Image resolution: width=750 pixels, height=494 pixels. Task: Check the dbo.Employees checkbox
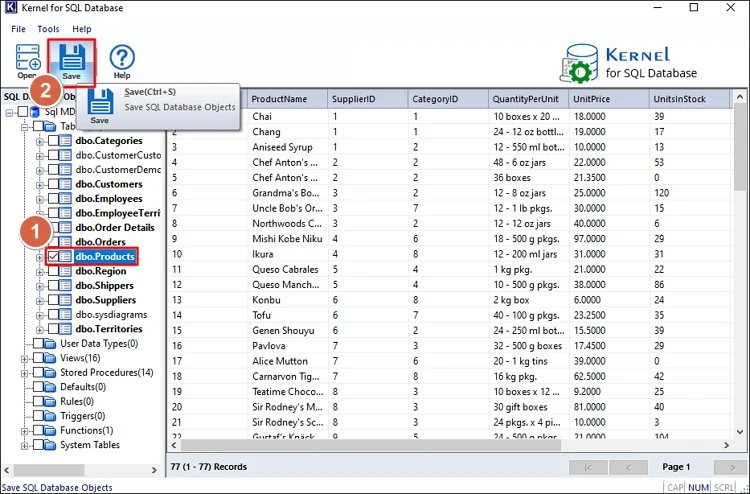[x=54, y=198]
